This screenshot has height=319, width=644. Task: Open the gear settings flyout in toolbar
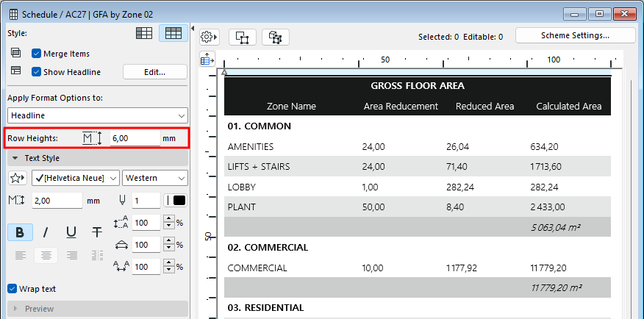pos(210,37)
